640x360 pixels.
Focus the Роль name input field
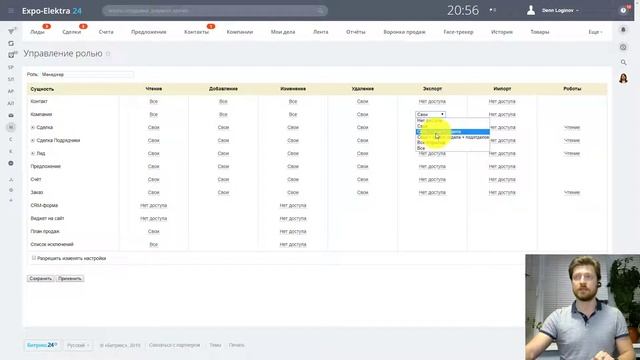pyautogui.click(x=87, y=74)
